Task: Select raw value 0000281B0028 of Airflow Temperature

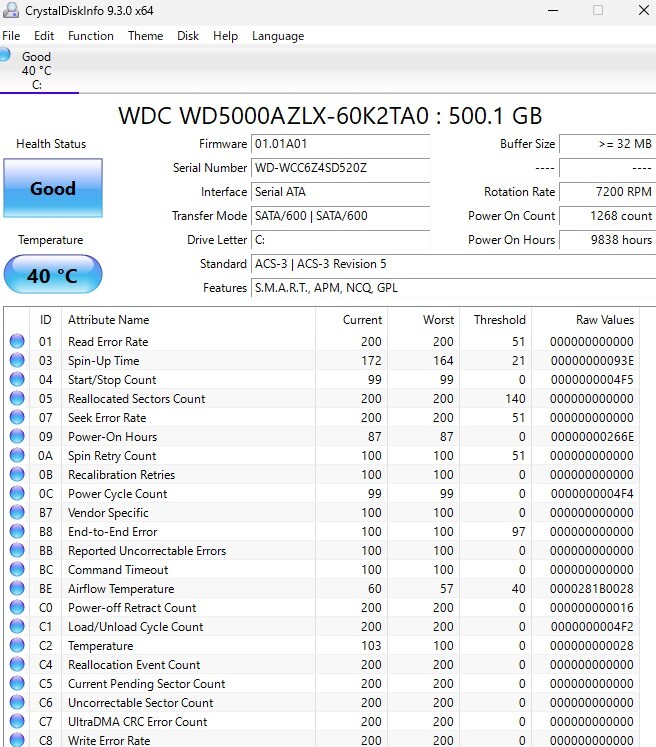Action: tap(592, 589)
